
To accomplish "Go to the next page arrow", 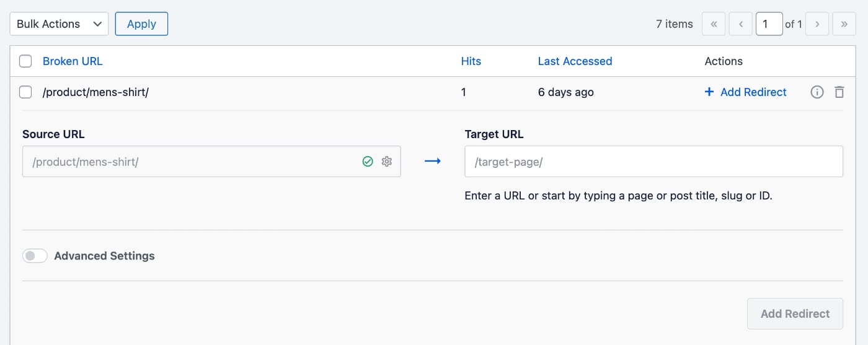I will coord(817,24).
